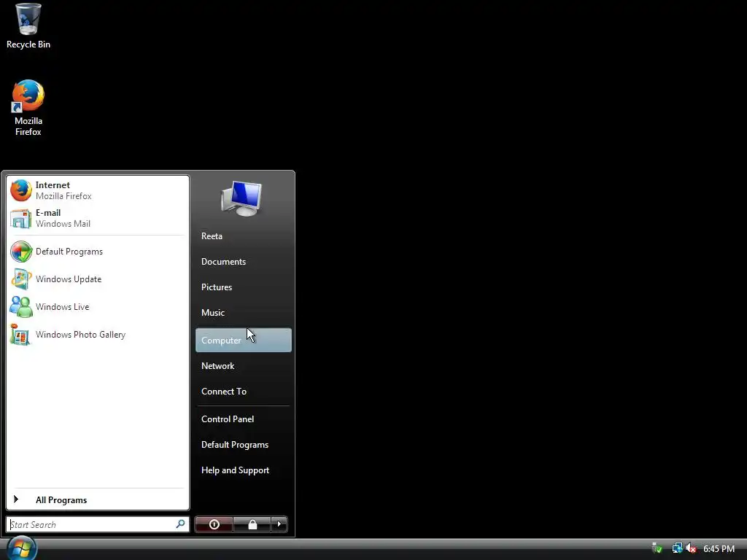747x560 pixels.
Task: Open Documents from Start menu
Action: pyautogui.click(x=244, y=262)
